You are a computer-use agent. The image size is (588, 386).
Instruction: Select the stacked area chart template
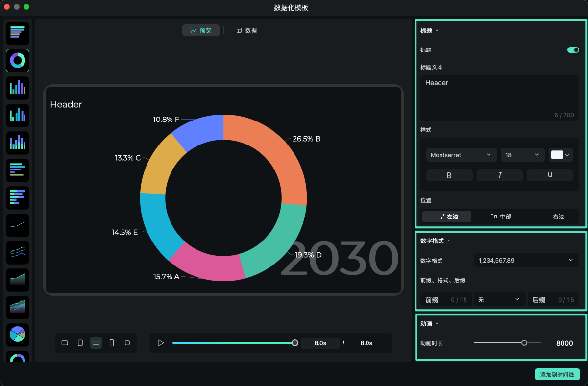tap(18, 308)
